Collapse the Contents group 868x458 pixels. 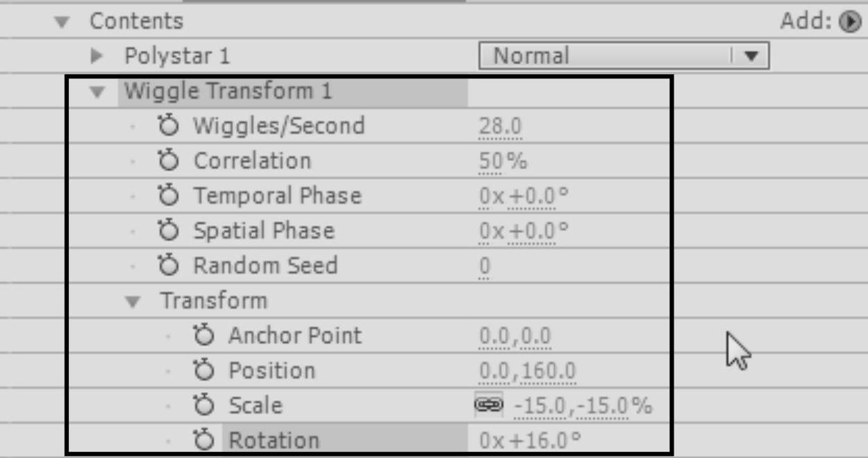point(63,22)
